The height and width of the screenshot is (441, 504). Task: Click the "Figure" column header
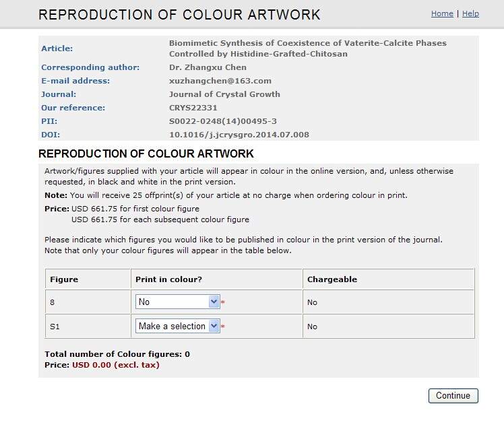[x=64, y=279]
